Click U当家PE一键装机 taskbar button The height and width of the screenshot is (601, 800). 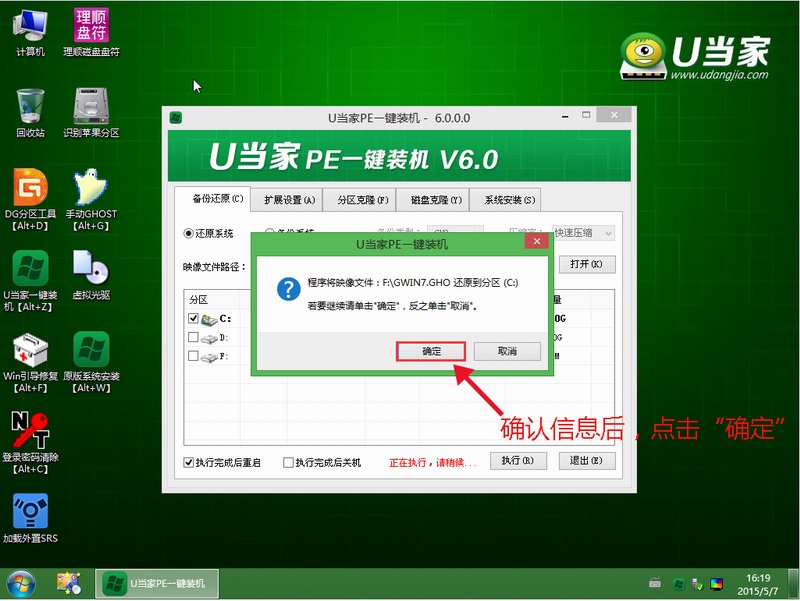[157, 584]
